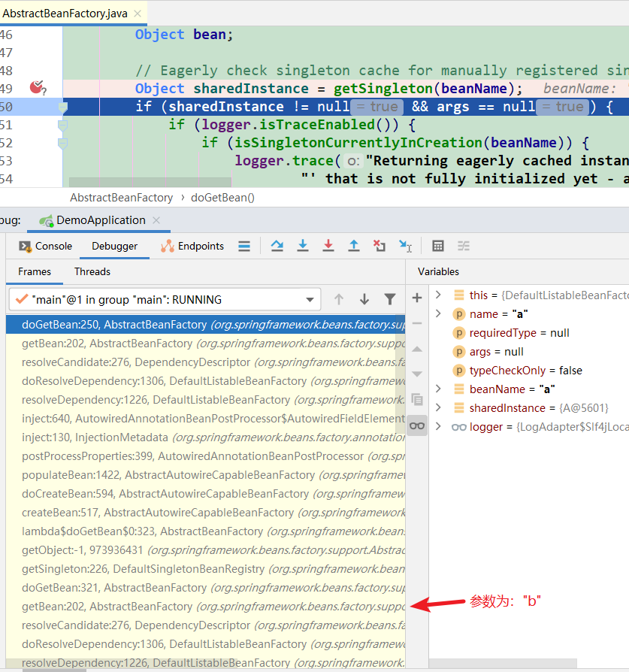Select frame doCreateBean:594
Viewport: 629px width, 672px height.
[x=206, y=494]
